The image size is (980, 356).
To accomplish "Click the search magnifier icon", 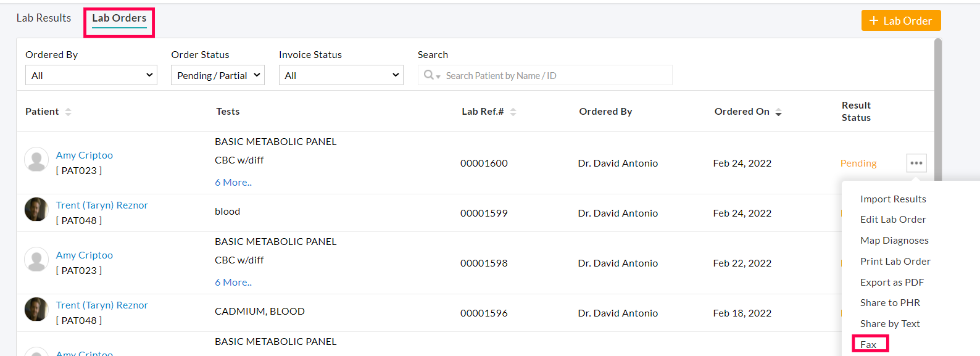I will [429, 75].
